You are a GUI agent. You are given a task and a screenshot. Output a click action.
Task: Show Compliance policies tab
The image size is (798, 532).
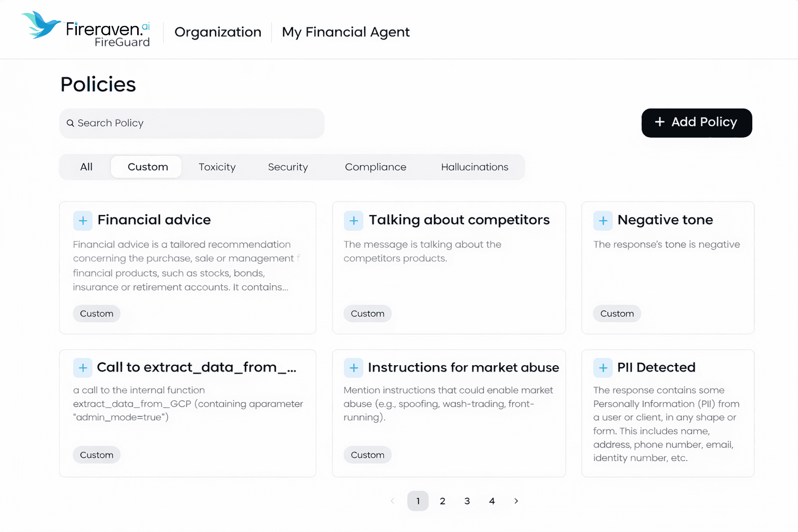(x=375, y=167)
